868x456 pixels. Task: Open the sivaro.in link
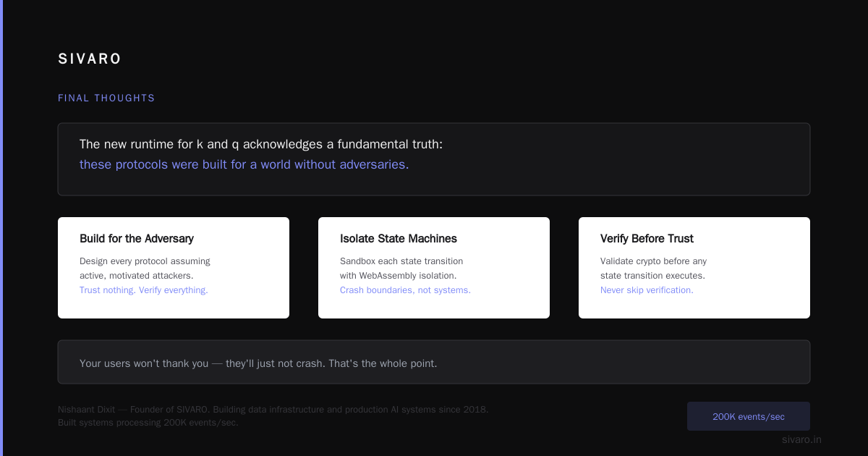pyautogui.click(x=801, y=439)
